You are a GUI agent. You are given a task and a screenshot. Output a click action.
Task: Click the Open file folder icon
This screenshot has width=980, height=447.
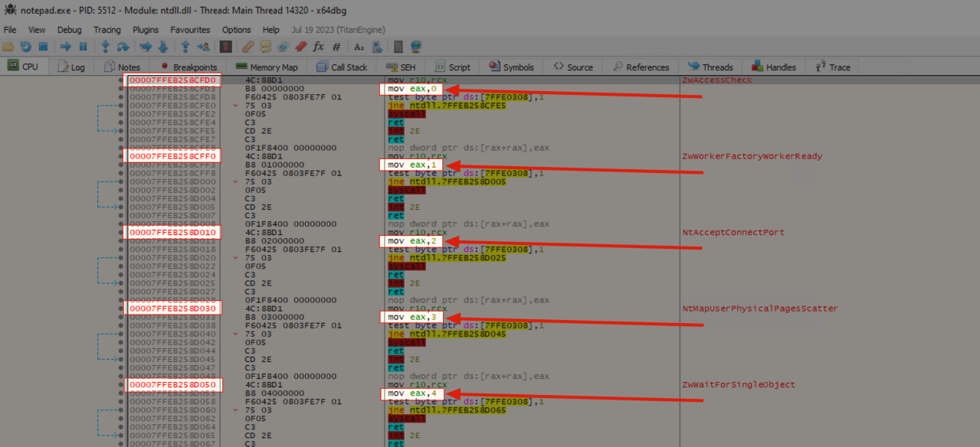pyautogui.click(x=8, y=47)
